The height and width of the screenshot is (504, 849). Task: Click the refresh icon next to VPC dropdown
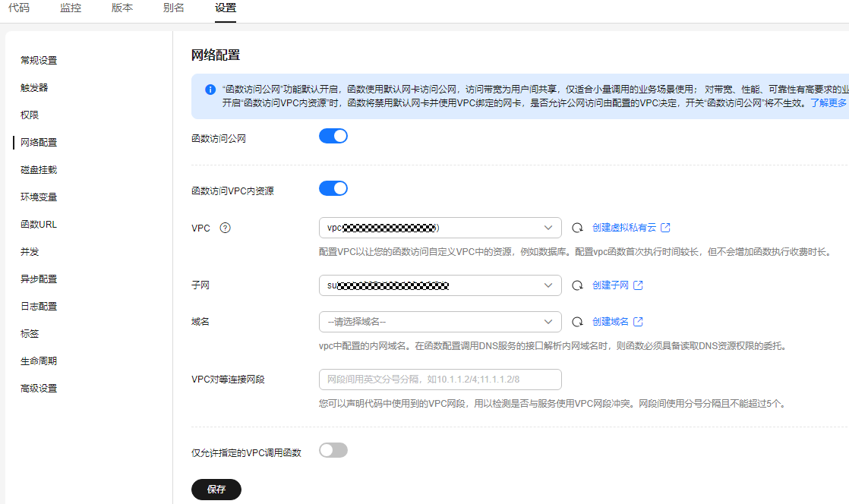point(577,228)
